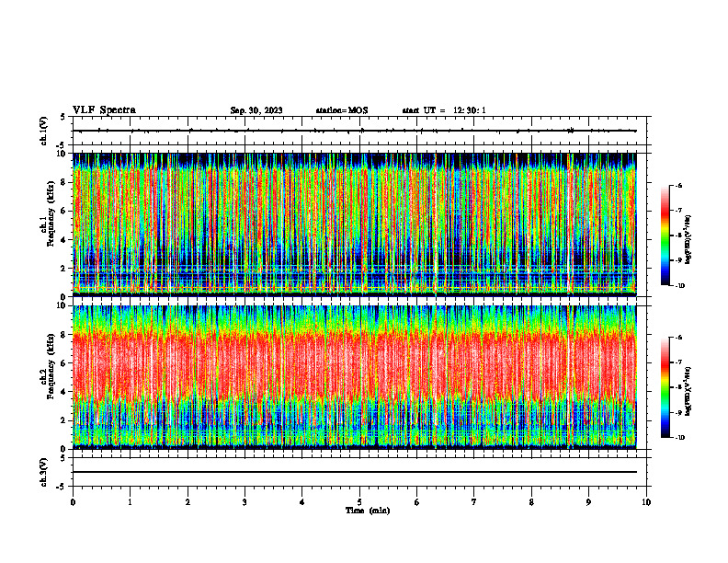Select the date text "Sep. 30, 2023"

256,110
